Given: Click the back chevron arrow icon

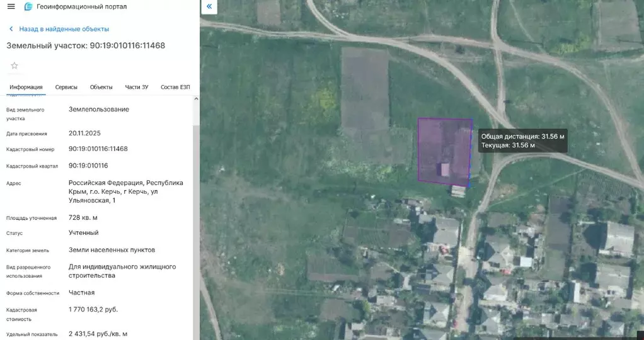Looking at the screenshot, I should [11, 29].
